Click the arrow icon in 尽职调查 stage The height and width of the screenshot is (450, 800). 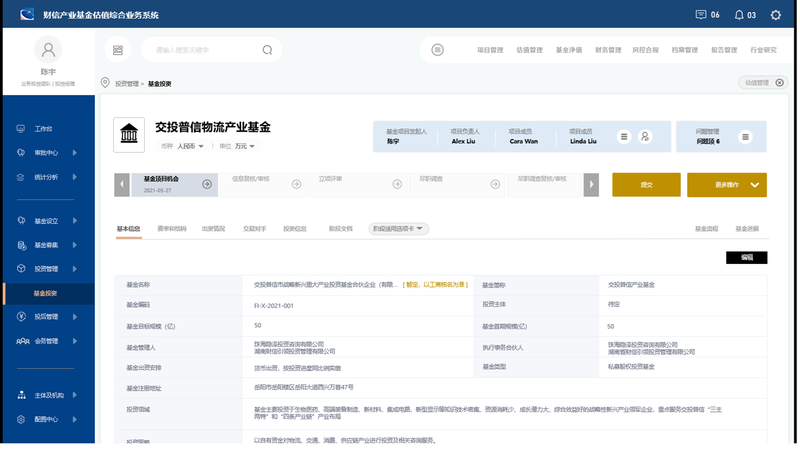(495, 184)
